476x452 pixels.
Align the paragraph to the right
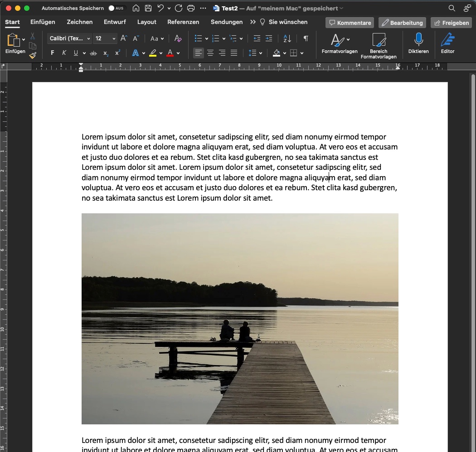click(x=222, y=53)
